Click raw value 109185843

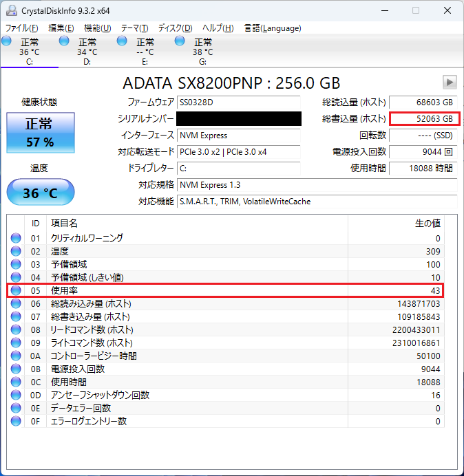419,316
